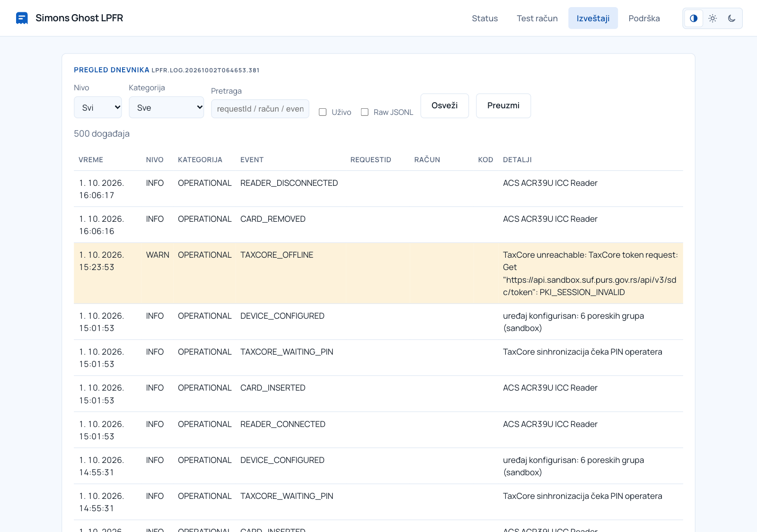Click the LPFR.LOG.20261002T064653.381 file name
The image size is (757, 532).
click(x=205, y=70)
